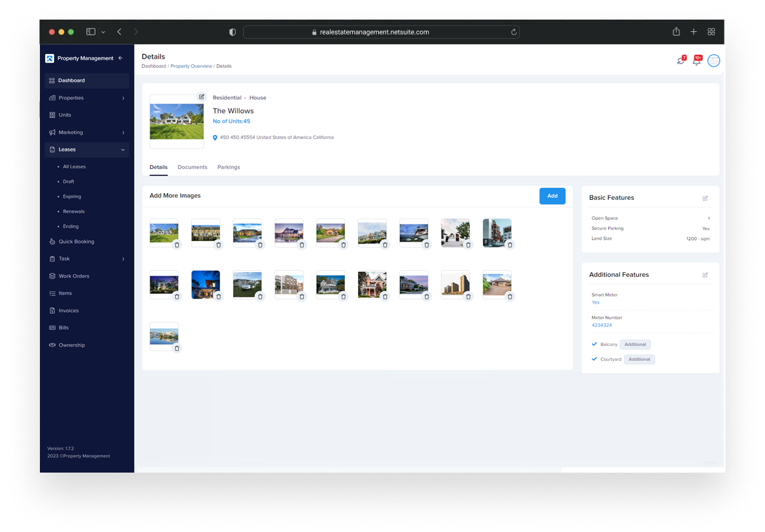Open the Dashboard sidebar item
765x532 pixels.
(87, 80)
